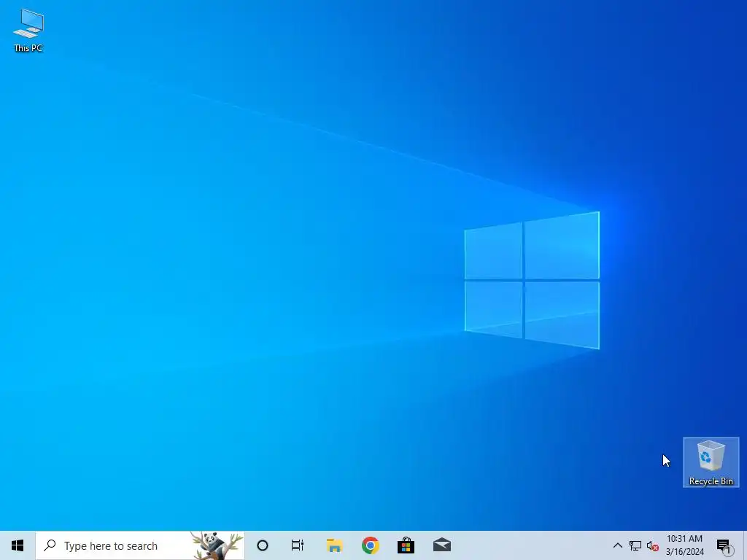
Task: Select the This PC desktop icon
Action: point(28,31)
